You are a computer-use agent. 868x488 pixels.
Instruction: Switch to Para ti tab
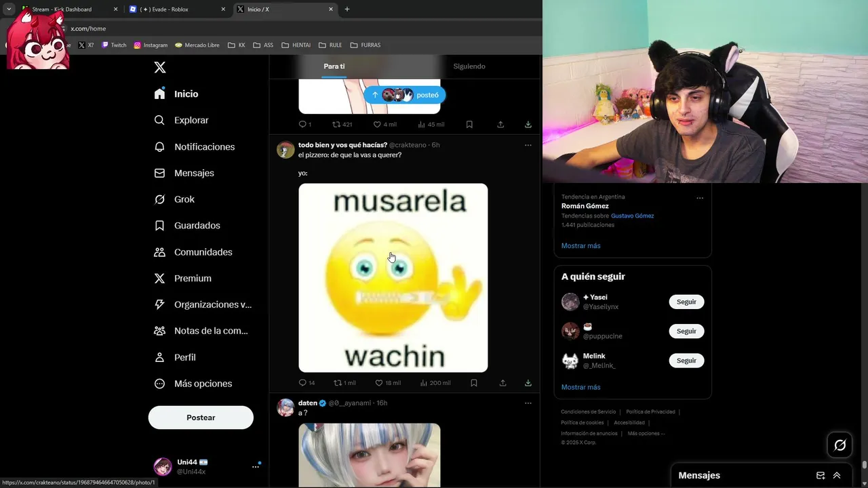[334, 66]
